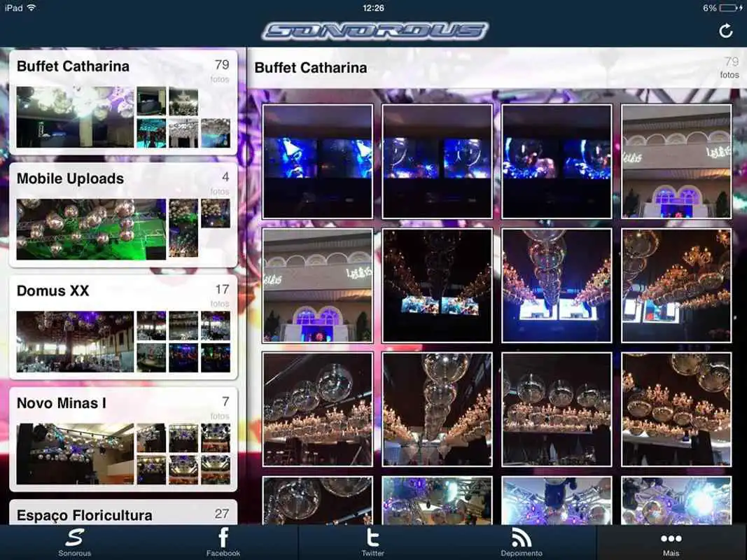Tap the 27 count on Espaço Floricultura
747x560 pixels.
click(222, 514)
